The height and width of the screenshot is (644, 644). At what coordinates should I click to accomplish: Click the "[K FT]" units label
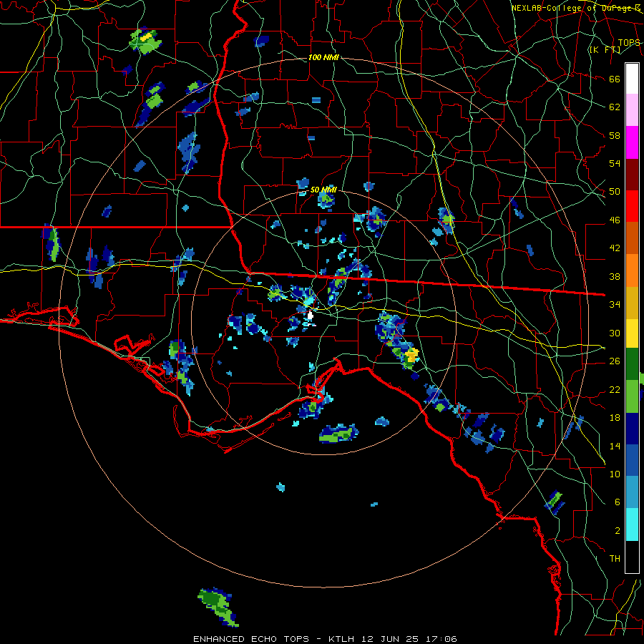pos(605,50)
